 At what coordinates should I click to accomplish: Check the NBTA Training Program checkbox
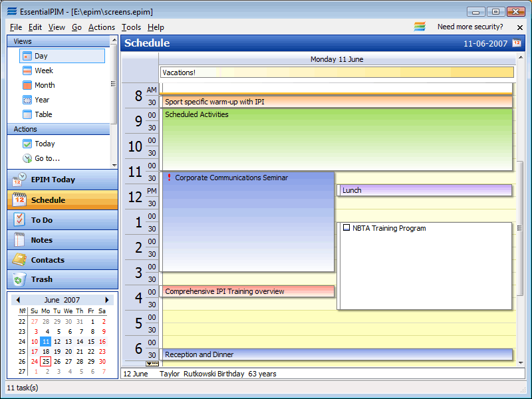pyautogui.click(x=346, y=228)
